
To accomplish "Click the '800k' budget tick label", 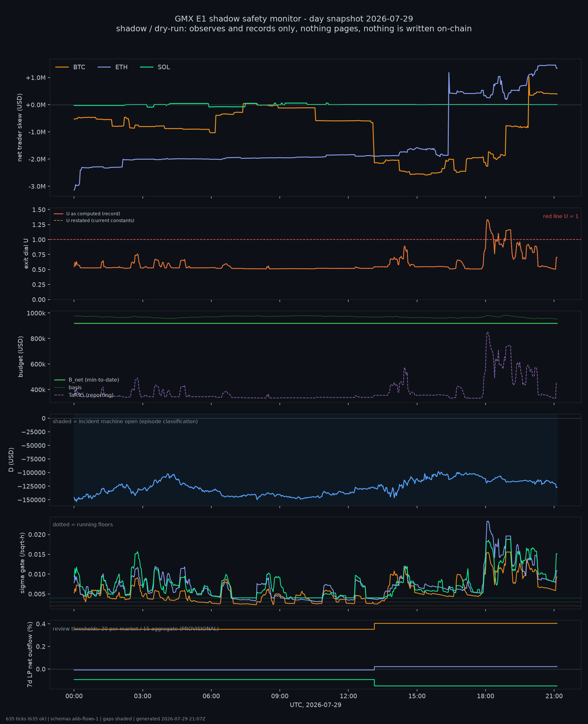I will point(38,338).
